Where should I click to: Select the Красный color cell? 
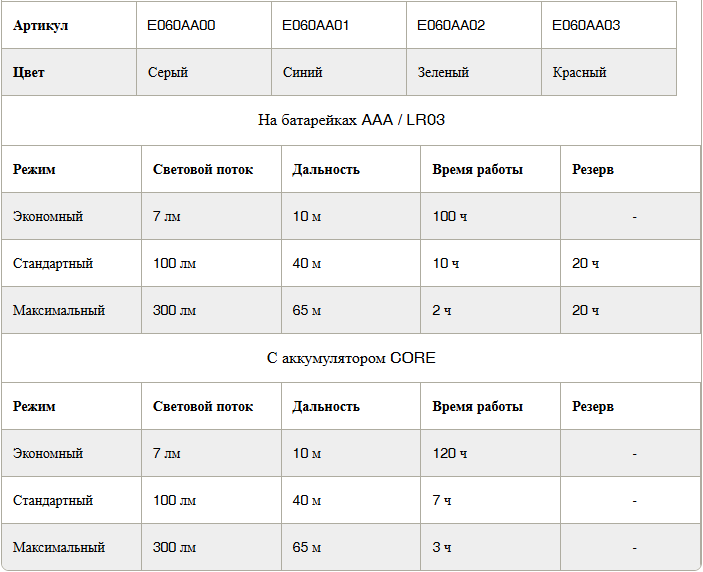coord(608,72)
